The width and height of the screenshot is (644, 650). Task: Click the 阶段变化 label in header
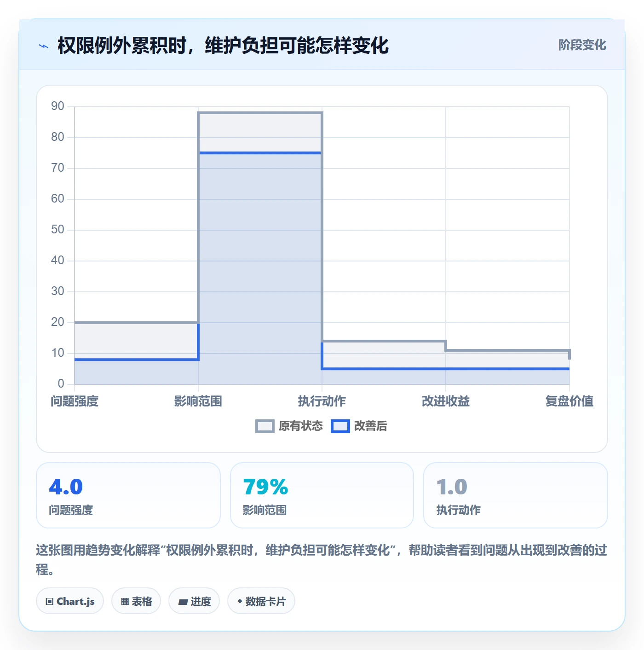coord(582,45)
